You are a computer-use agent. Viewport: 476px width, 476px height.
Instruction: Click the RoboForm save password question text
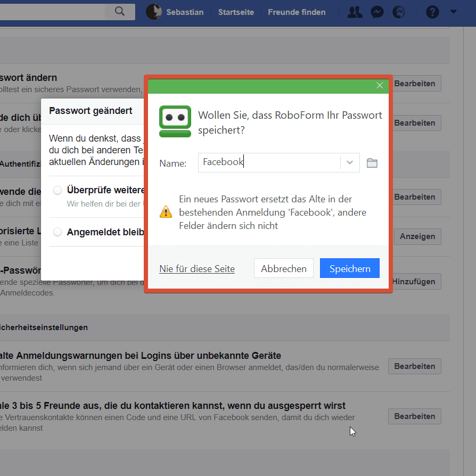click(290, 122)
